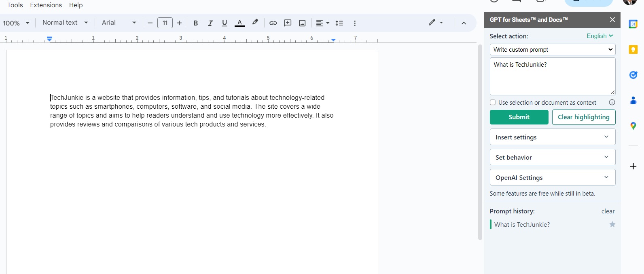644x274 pixels.
Task: Expand OpenAI Settings
Action: pos(553,177)
